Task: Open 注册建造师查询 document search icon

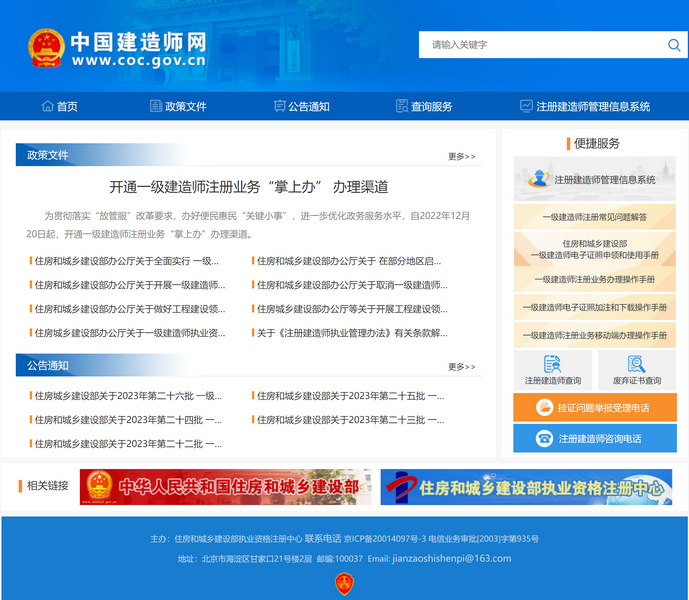Action: [x=552, y=364]
